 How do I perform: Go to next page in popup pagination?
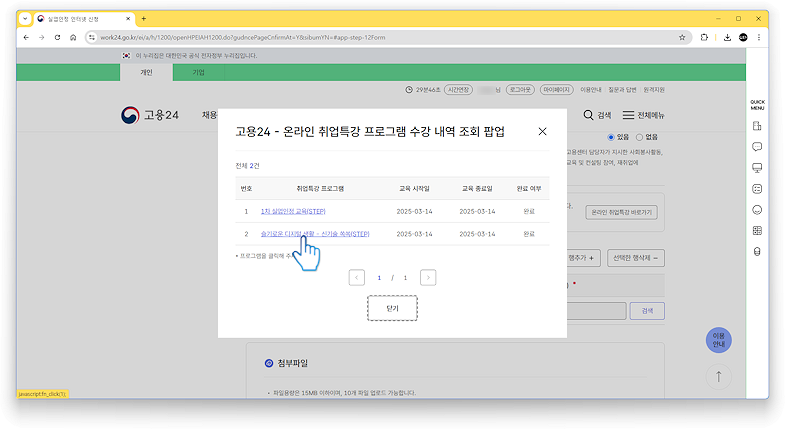point(428,277)
